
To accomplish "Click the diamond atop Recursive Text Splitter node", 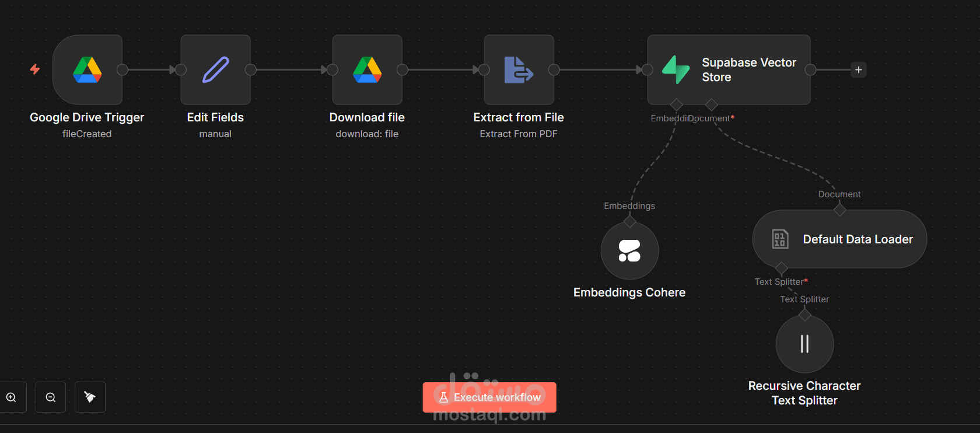I will [x=805, y=315].
